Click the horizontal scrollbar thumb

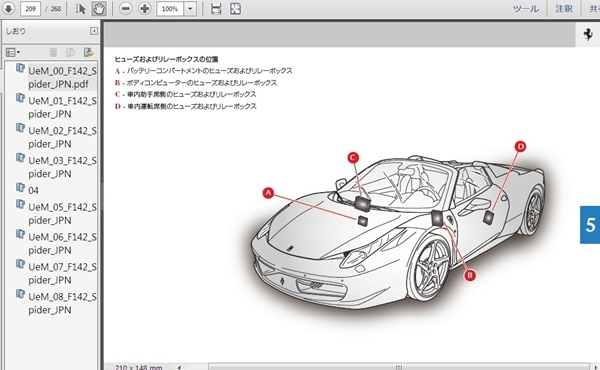(398, 367)
